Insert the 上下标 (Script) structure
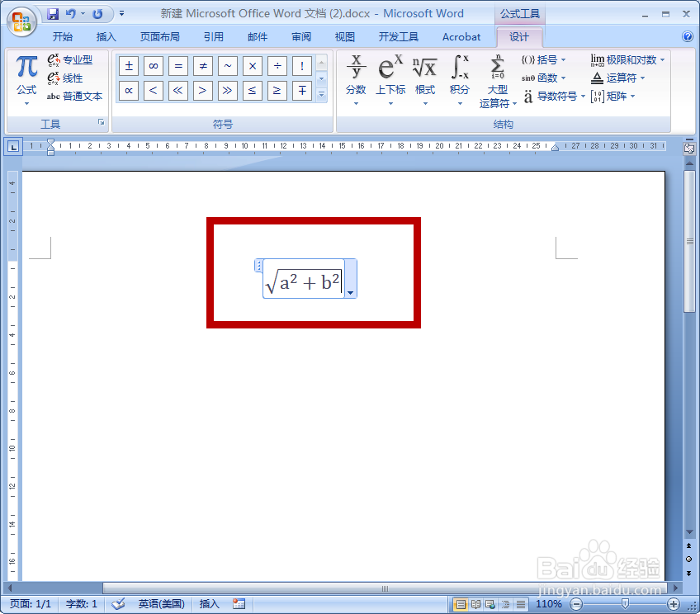The width and height of the screenshot is (700, 614). 390,77
